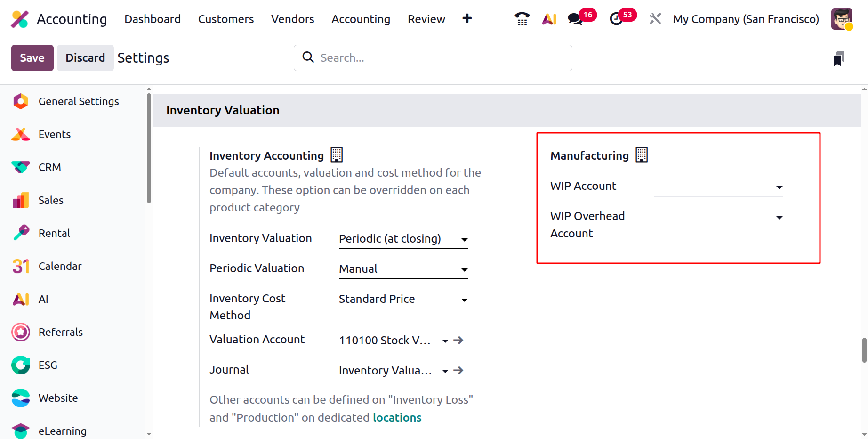The height and width of the screenshot is (439, 868).
Task: Click the debug tools wrench icon
Action: tap(655, 19)
